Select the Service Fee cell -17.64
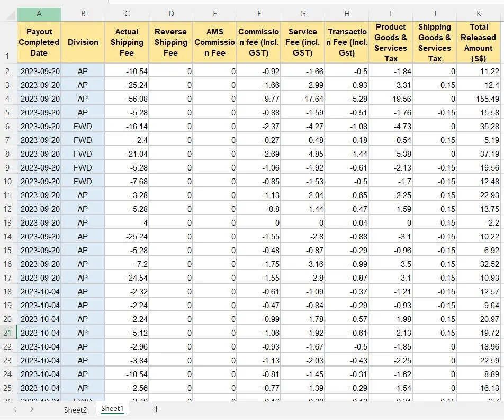 [303, 99]
